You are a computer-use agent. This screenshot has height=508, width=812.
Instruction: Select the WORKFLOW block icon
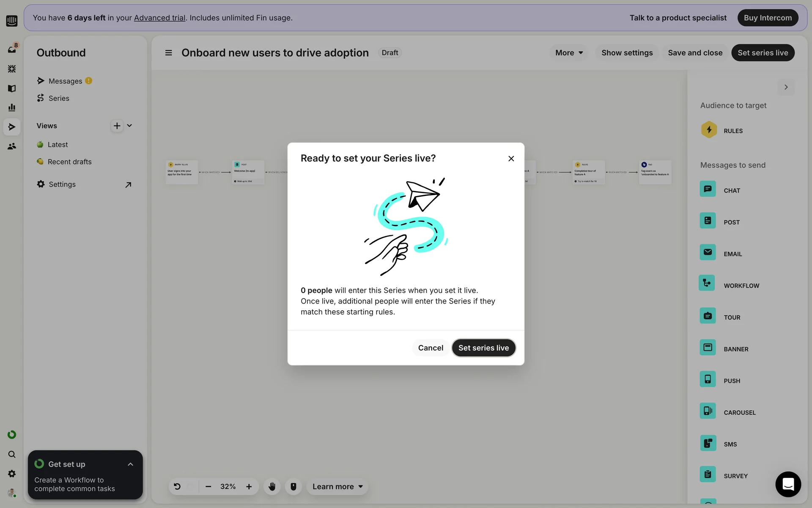coord(707,283)
